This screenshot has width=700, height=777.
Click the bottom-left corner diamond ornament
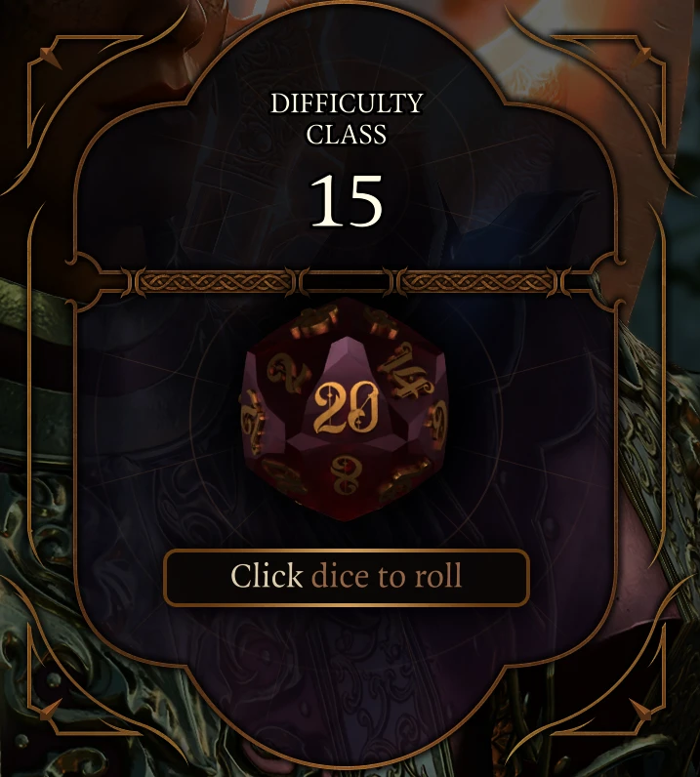51,710
